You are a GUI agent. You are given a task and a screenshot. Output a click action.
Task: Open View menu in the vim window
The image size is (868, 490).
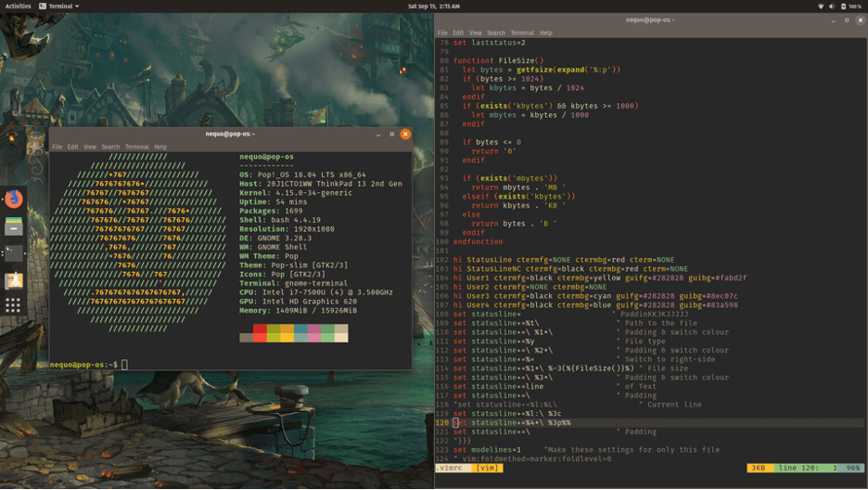(x=475, y=32)
